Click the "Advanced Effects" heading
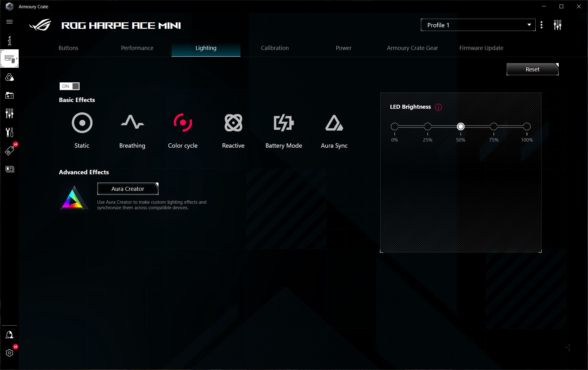 [84, 172]
